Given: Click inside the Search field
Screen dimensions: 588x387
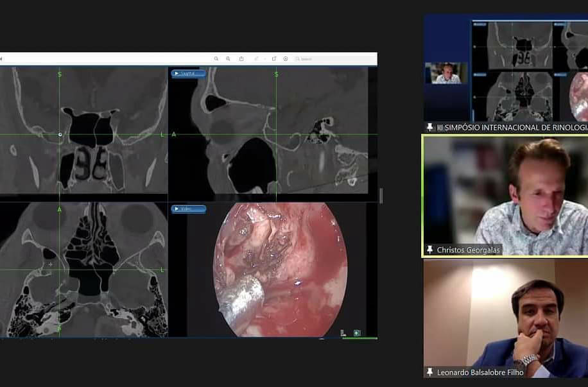Looking at the screenshot, I should click(x=334, y=59).
